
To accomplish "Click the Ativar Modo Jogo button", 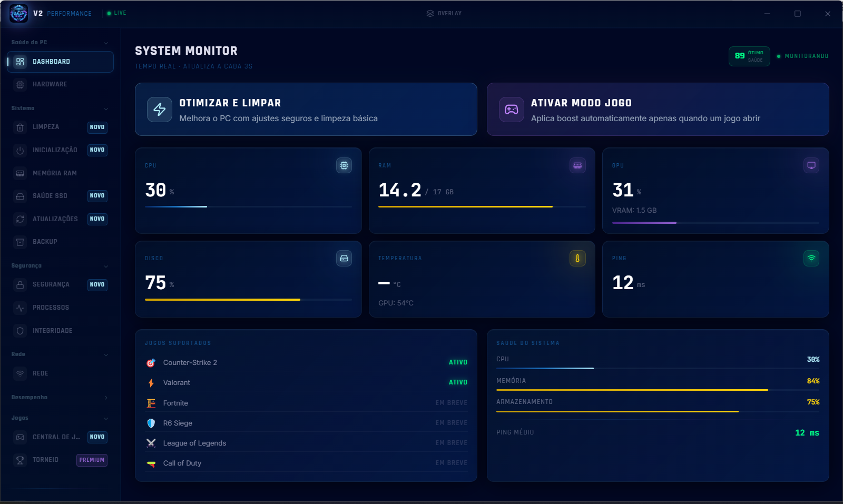I will pos(658,110).
